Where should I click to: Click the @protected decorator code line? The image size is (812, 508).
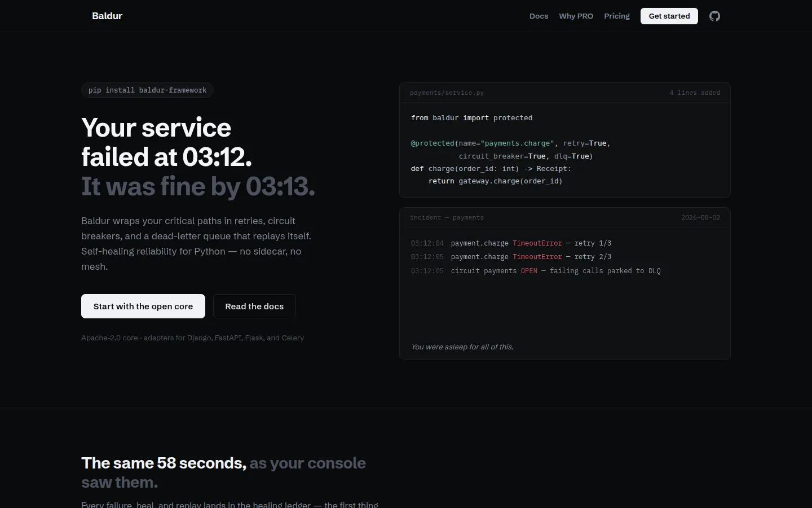(x=510, y=143)
